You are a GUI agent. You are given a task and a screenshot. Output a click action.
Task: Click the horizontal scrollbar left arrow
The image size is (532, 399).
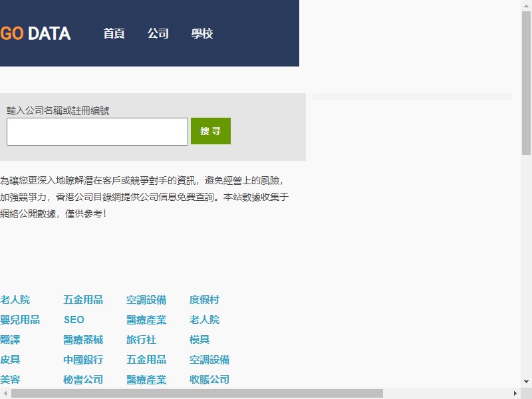tap(5, 393)
